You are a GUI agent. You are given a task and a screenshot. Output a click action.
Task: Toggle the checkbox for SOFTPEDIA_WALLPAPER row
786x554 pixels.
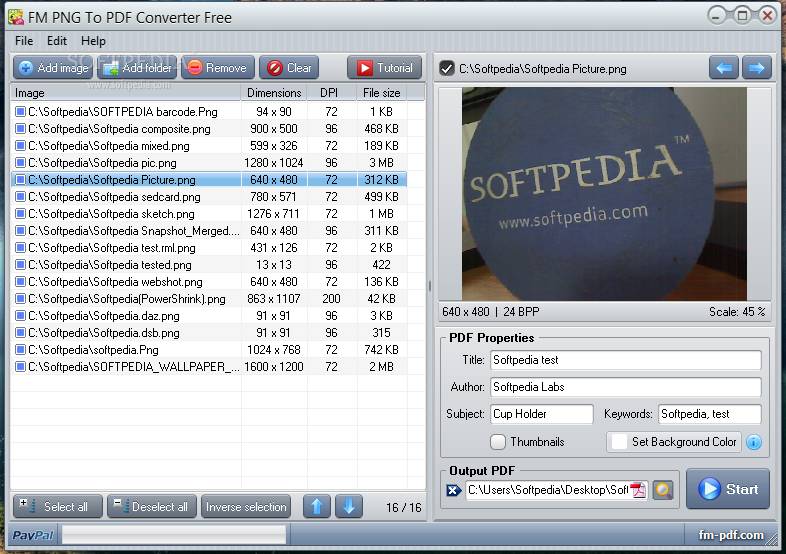click(20, 367)
